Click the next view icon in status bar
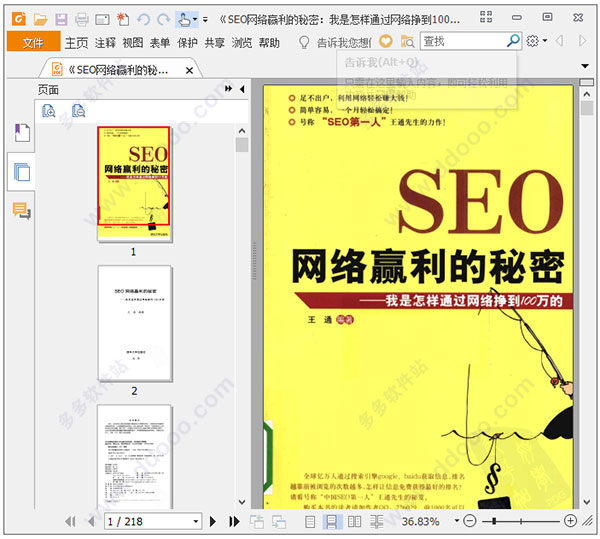 (x=279, y=521)
